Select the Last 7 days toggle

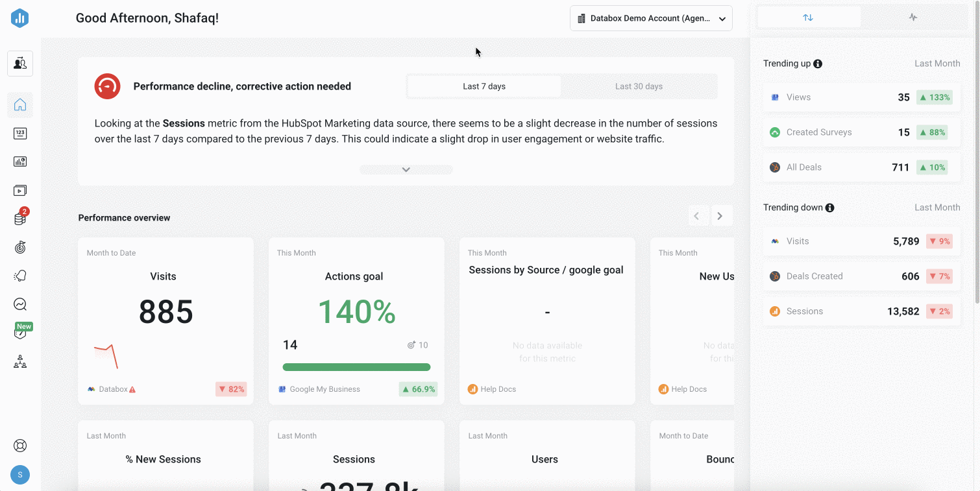click(x=484, y=86)
